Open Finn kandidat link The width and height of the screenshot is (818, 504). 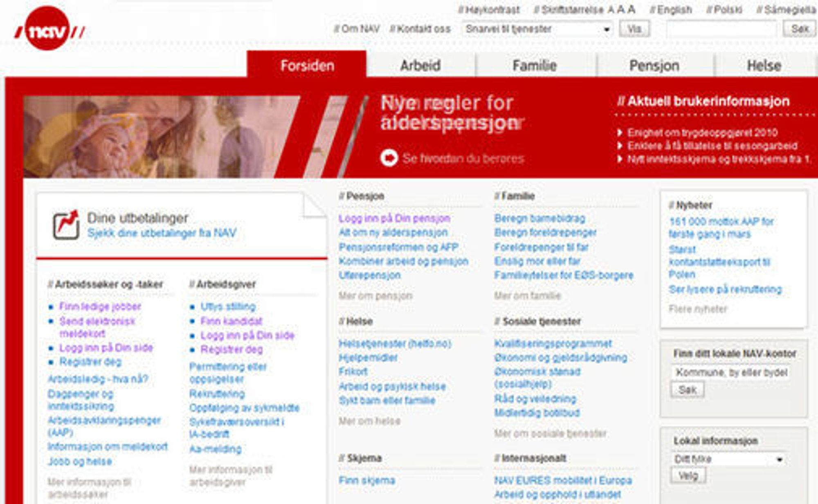231,321
